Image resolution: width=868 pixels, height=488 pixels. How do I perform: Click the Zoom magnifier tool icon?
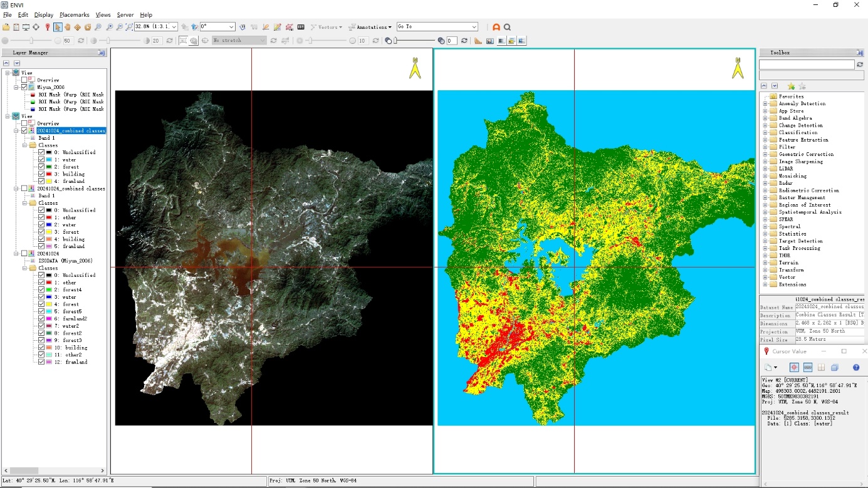[x=98, y=27]
